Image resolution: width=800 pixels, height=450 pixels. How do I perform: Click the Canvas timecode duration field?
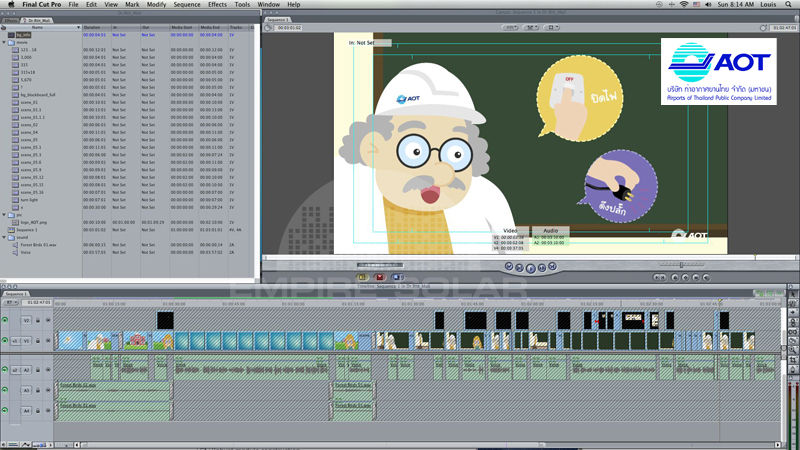289,28
